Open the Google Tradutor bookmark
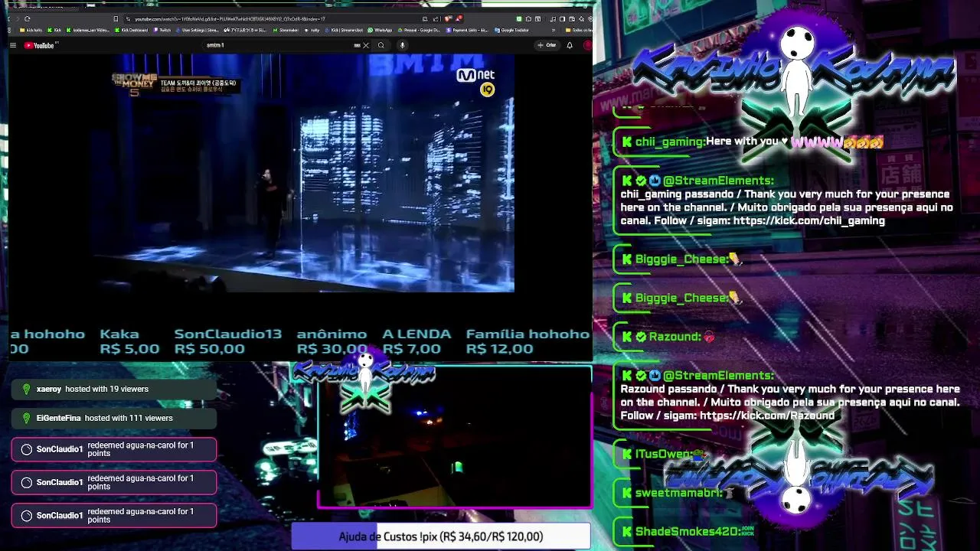Viewport: 980px width, 551px height. click(x=511, y=30)
